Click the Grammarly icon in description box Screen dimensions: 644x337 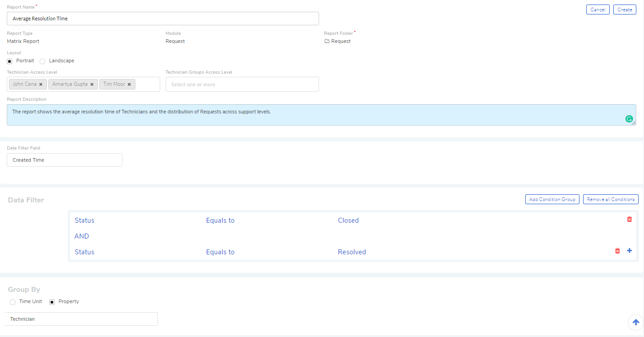(629, 119)
